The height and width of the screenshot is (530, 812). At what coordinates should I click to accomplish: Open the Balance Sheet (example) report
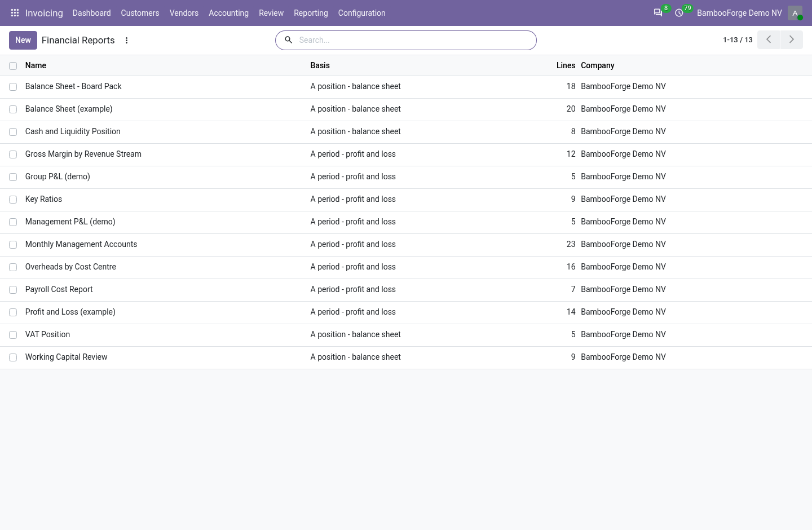coord(69,109)
